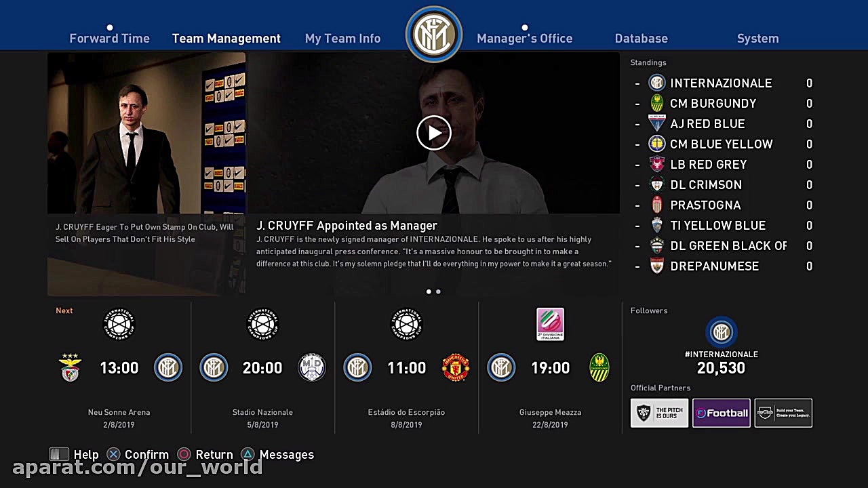Click Inter crest in the 11:00 match
868x488 pixels.
click(357, 368)
